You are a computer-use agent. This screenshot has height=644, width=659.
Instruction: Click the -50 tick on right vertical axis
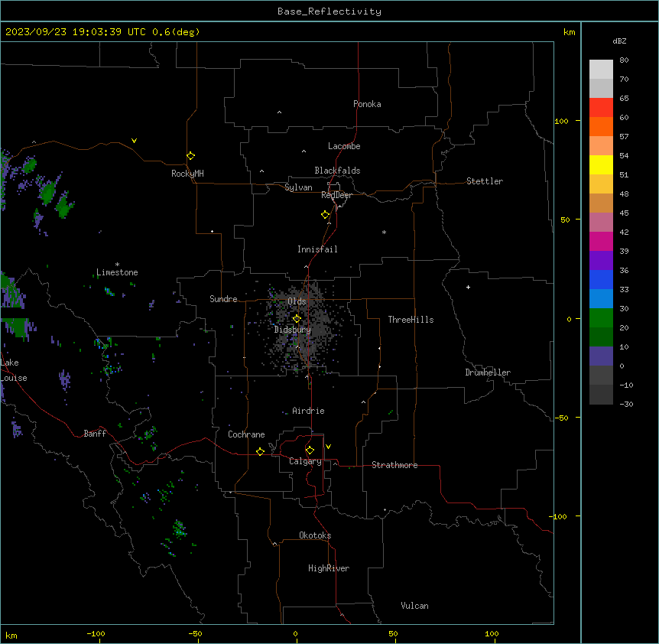coord(561,418)
